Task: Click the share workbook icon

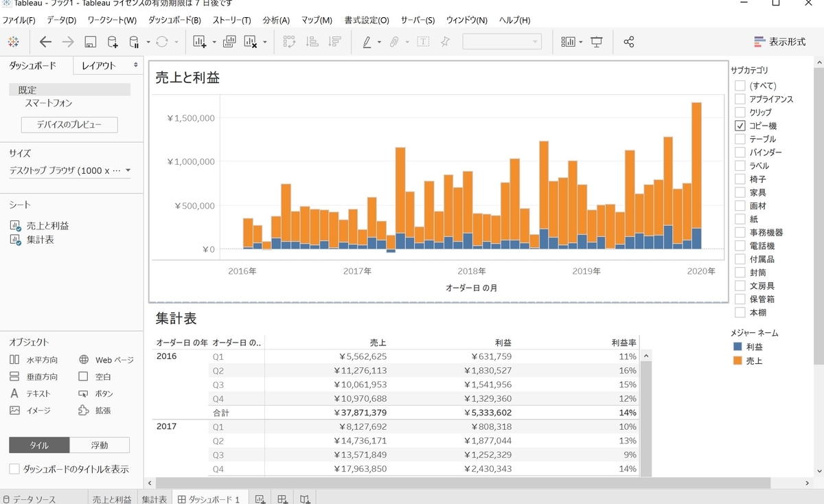Action: [628, 42]
